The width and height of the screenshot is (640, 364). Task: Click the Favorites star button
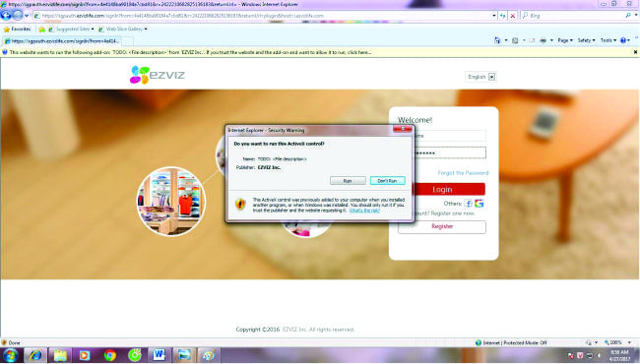tap(17, 29)
